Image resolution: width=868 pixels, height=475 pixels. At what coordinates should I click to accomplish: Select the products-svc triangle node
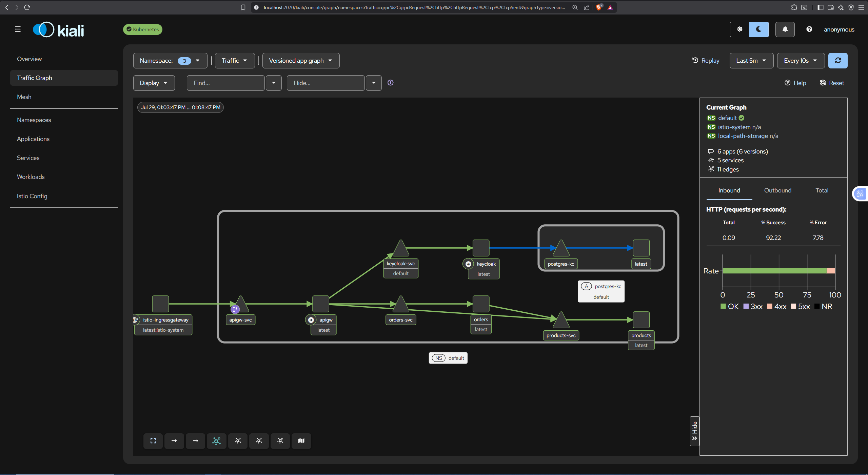click(x=561, y=321)
